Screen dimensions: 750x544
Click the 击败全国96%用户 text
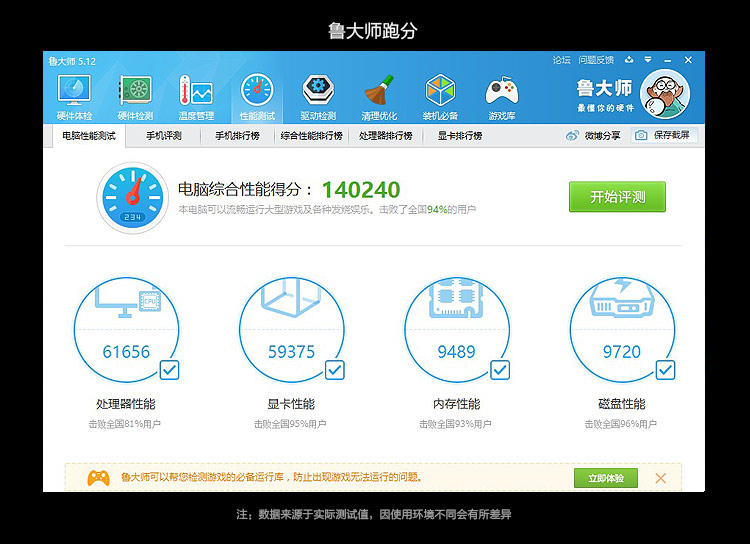point(621,424)
